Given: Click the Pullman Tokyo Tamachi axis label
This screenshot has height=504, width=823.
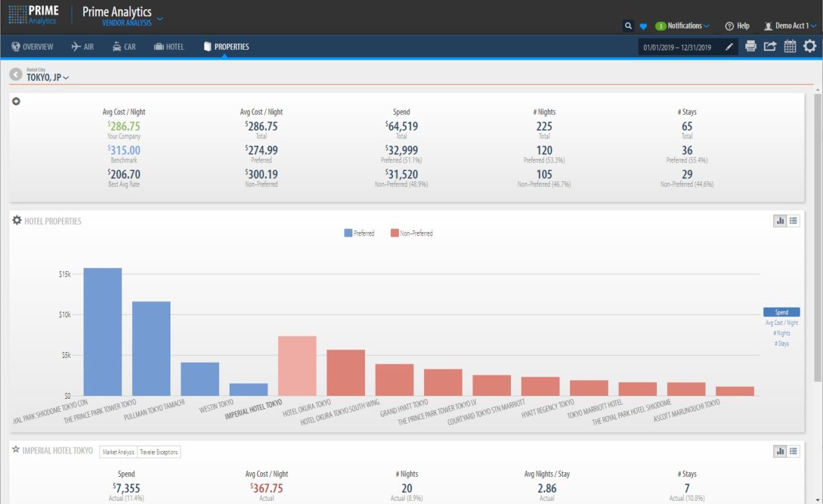Looking at the screenshot, I should coord(154,411).
